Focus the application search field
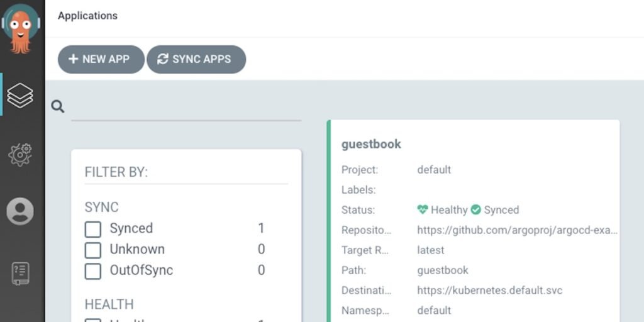The height and width of the screenshot is (322, 644). (186, 108)
